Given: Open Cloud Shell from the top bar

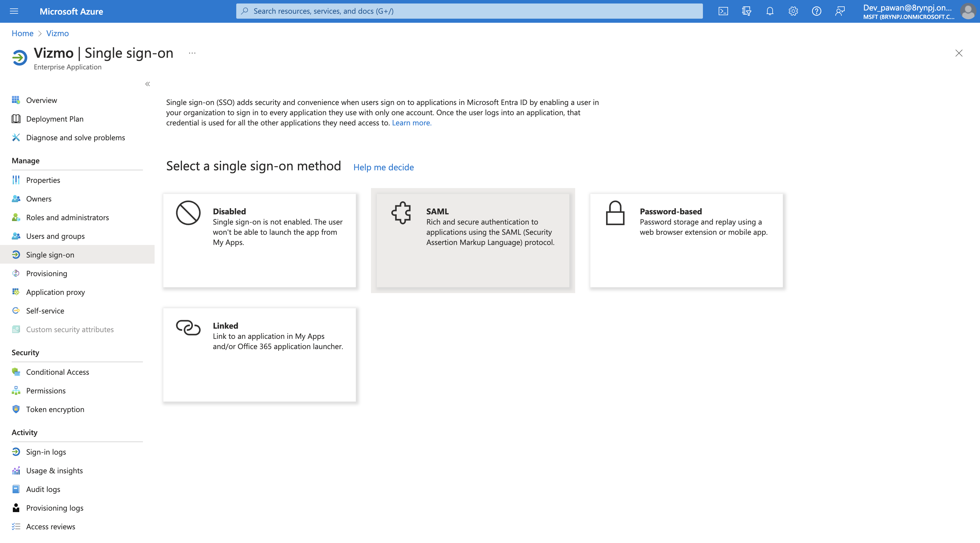Looking at the screenshot, I should (723, 11).
